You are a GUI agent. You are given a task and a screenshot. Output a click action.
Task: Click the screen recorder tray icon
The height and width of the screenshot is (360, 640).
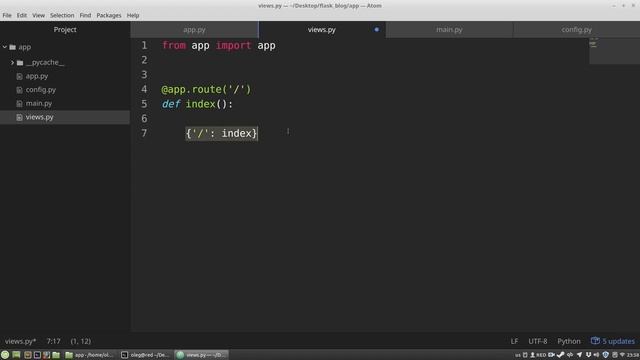click(551, 355)
